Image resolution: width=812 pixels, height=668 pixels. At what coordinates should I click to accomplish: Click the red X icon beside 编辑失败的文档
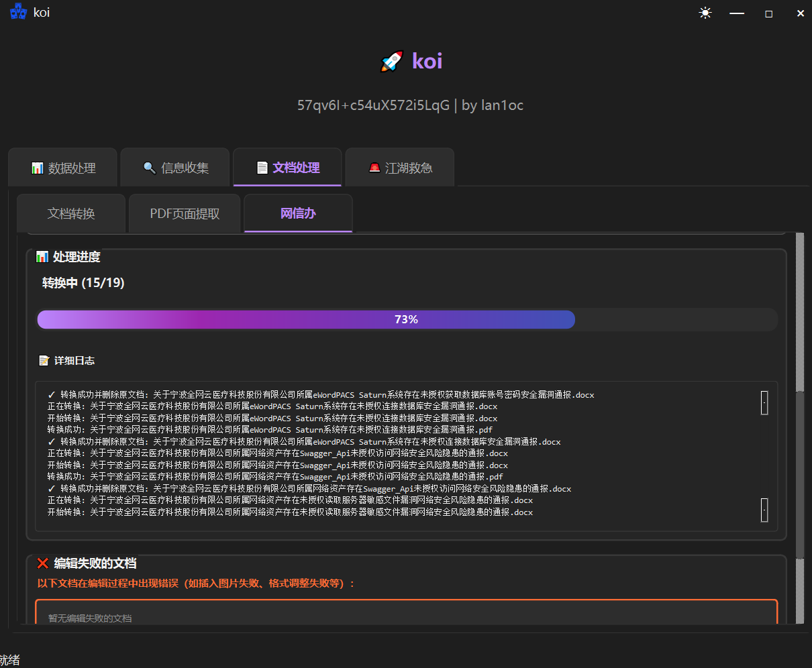click(x=43, y=563)
